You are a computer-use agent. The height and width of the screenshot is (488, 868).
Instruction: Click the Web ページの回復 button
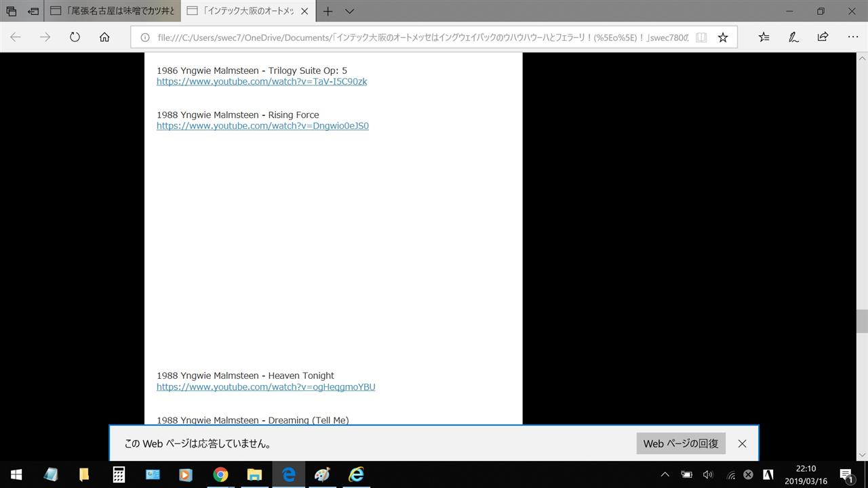pos(681,443)
